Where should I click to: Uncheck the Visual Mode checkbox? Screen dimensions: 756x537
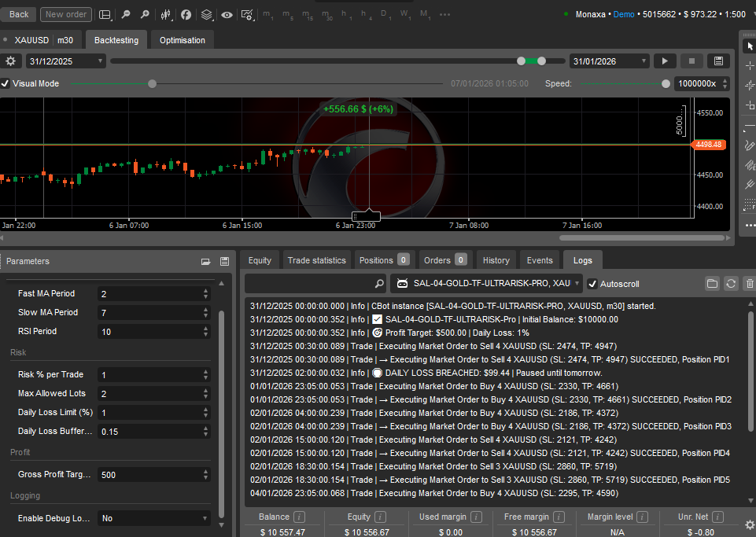tap(6, 83)
